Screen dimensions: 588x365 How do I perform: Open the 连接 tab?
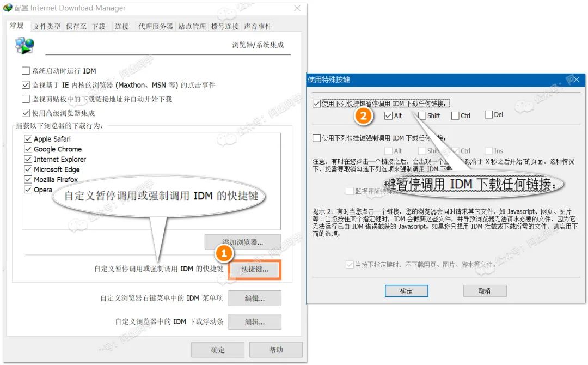[122, 26]
